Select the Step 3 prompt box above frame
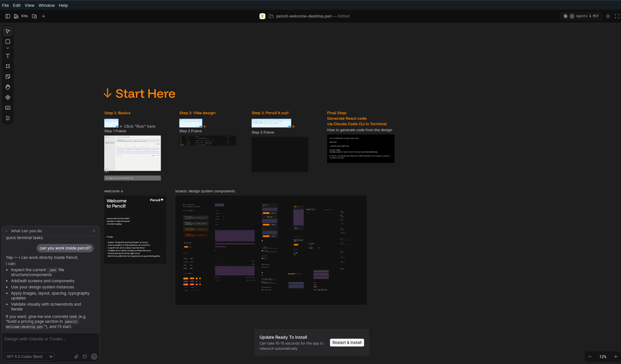This screenshot has width=621, height=364. [272, 123]
